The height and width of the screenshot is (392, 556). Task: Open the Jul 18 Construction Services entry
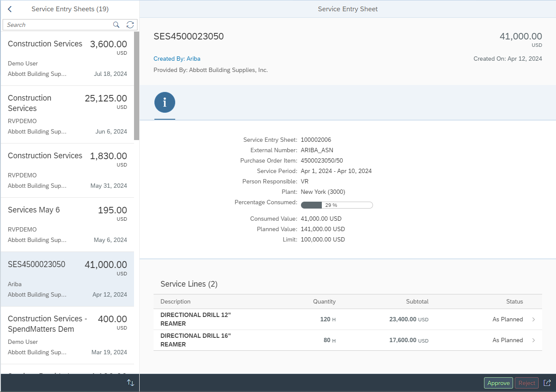(x=67, y=58)
